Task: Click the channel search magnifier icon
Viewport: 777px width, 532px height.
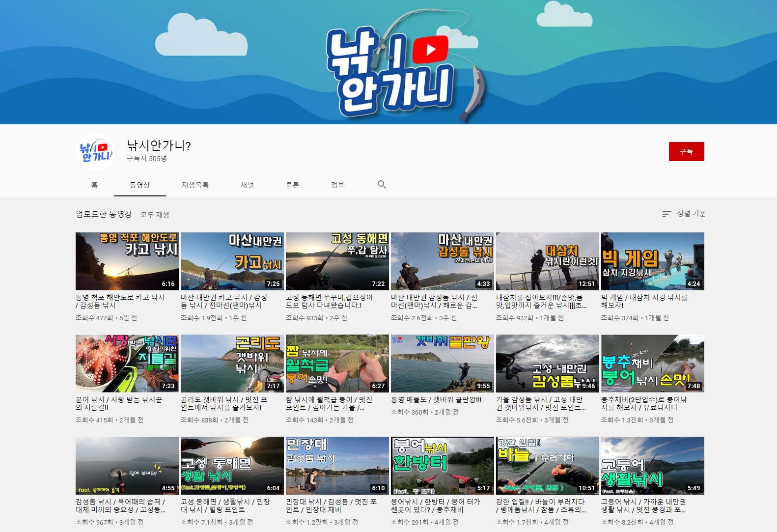Action: [x=382, y=185]
